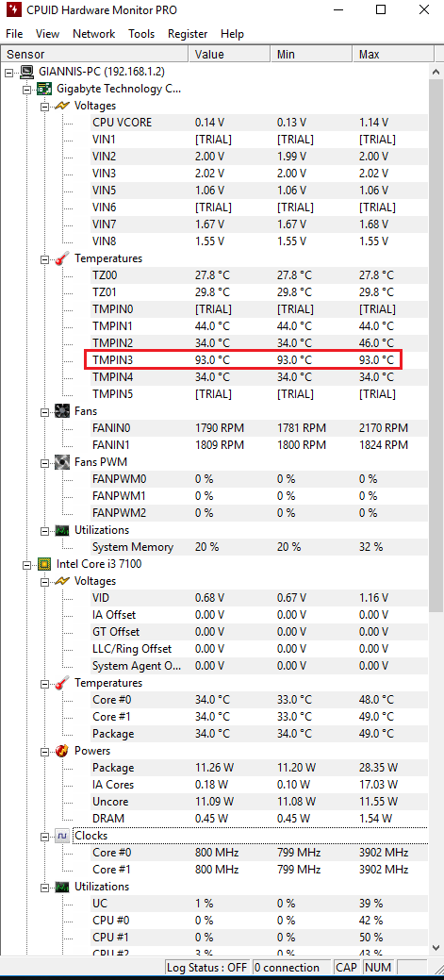
Task: Open the Tools menu
Action: [x=141, y=34]
